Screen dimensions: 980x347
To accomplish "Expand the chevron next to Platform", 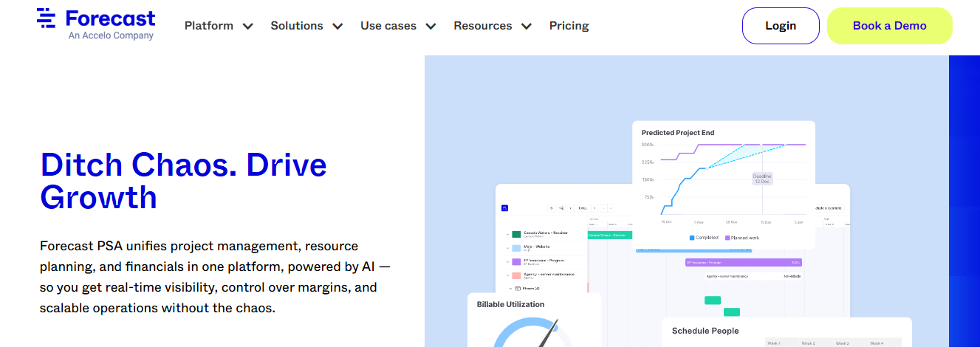I will (248, 26).
